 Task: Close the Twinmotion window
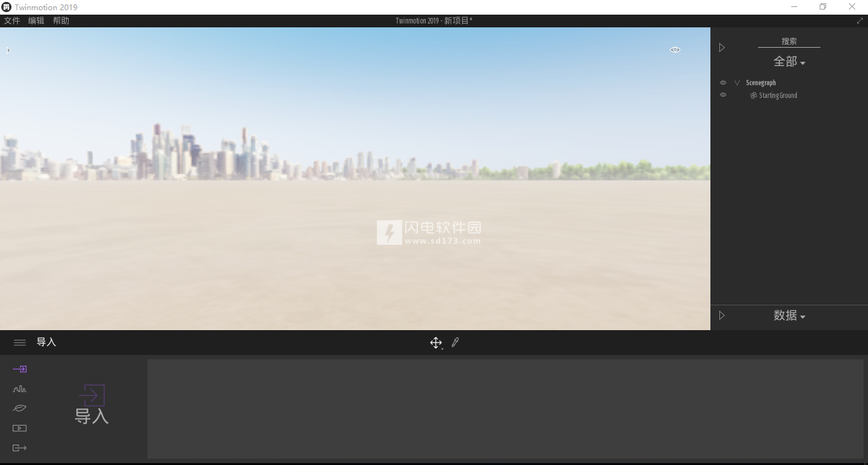click(x=852, y=7)
